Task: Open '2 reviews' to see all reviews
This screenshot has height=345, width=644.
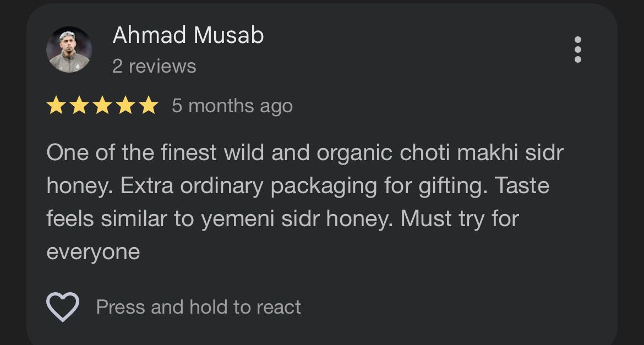Action: tap(154, 66)
